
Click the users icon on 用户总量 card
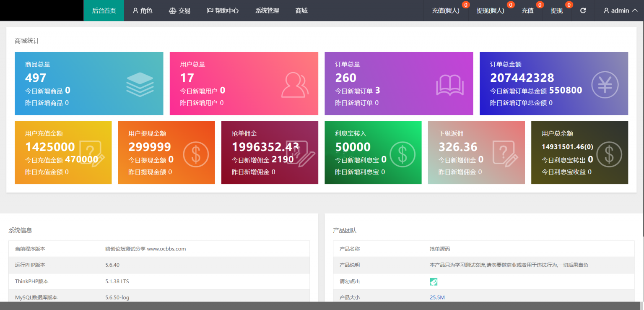295,84
